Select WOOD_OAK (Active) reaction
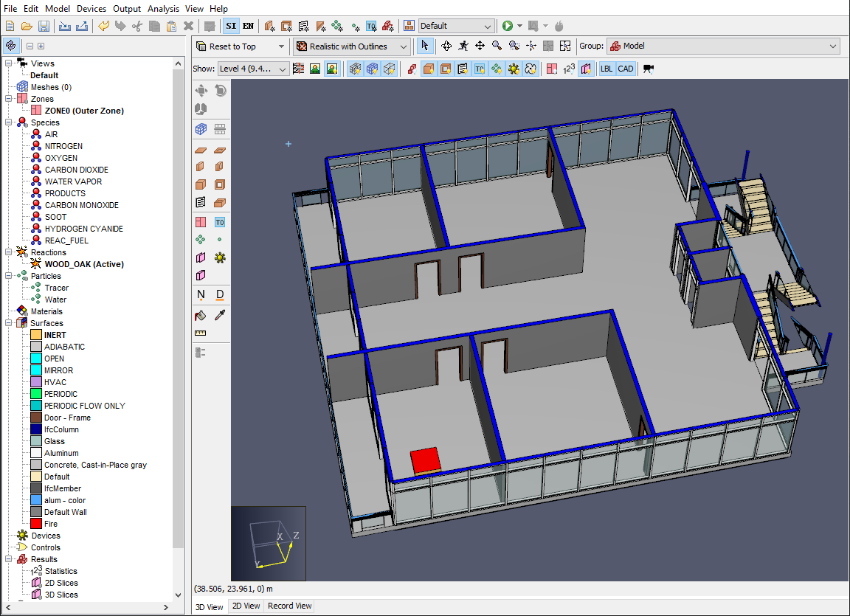 pyautogui.click(x=84, y=264)
